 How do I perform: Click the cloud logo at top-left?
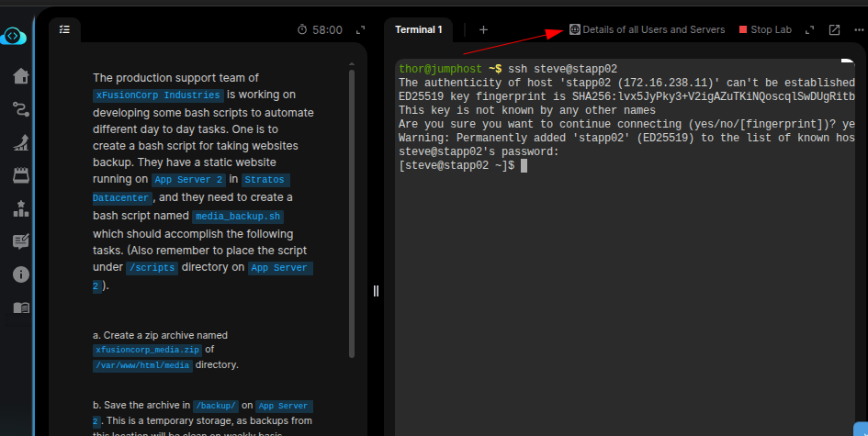click(x=16, y=36)
